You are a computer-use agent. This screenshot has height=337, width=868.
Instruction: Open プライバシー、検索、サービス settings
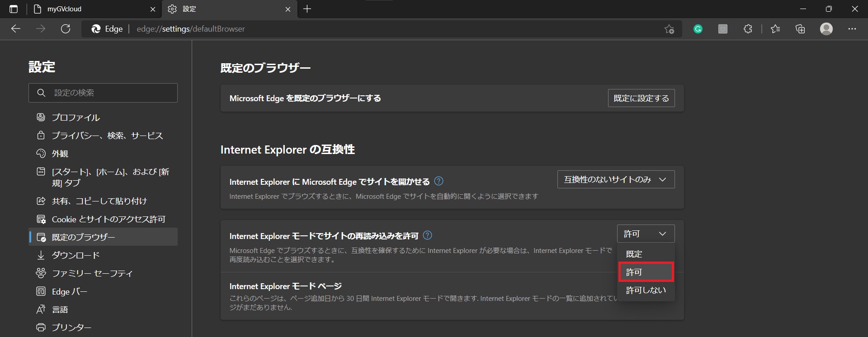pyautogui.click(x=103, y=136)
